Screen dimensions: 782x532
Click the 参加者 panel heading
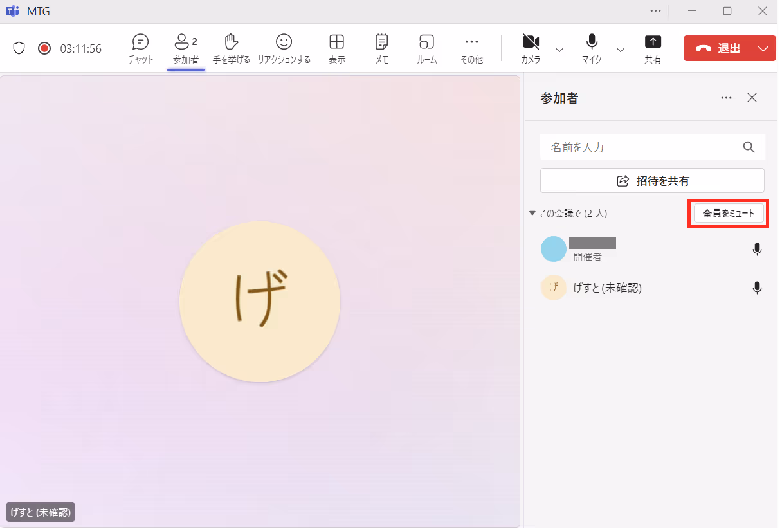[559, 98]
